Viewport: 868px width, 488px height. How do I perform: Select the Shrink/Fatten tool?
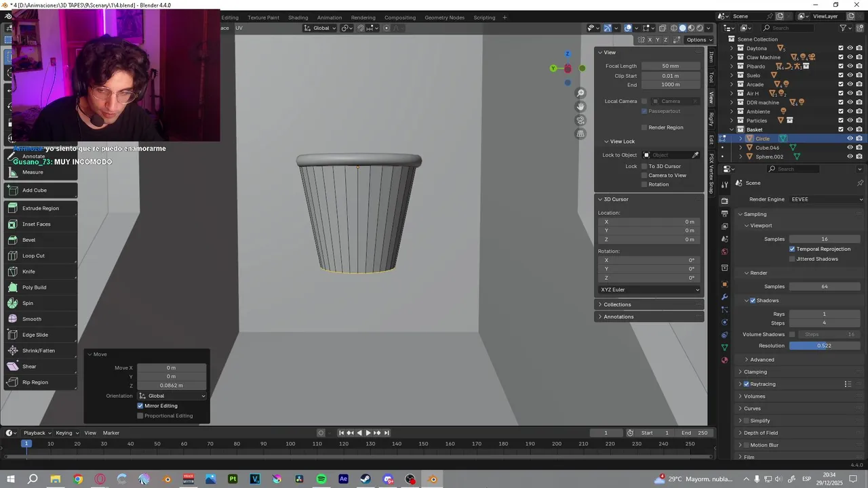pyautogui.click(x=38, y=350)
